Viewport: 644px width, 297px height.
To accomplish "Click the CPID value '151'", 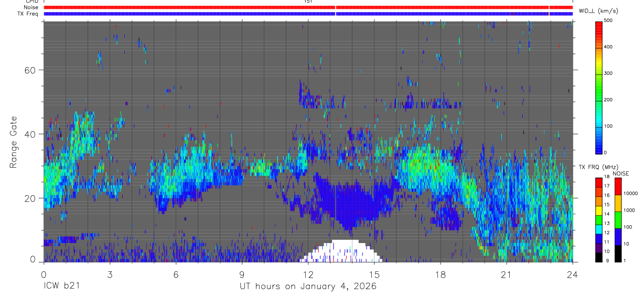I will 308,2.
